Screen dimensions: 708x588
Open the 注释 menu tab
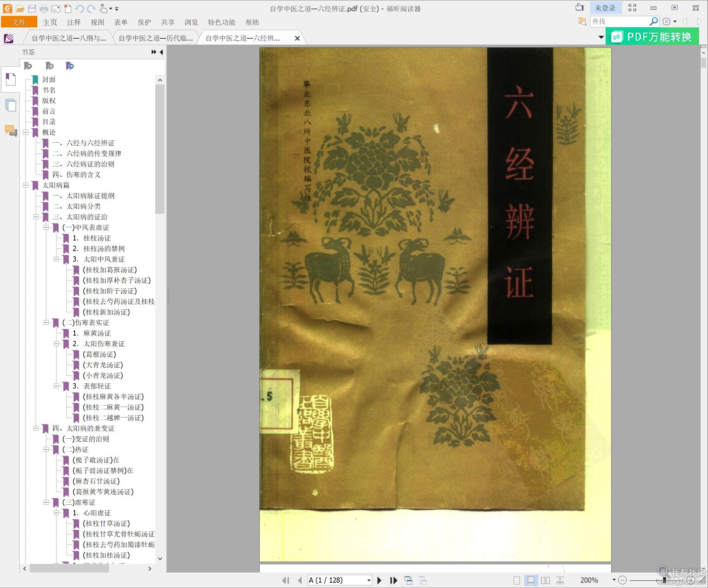point(74,22)
